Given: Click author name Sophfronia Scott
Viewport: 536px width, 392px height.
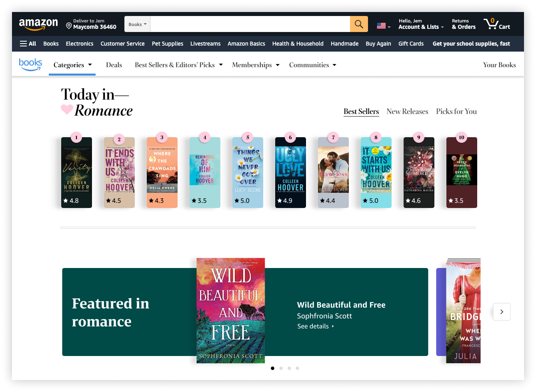Looking at the screenshot, I should point(324,316).
